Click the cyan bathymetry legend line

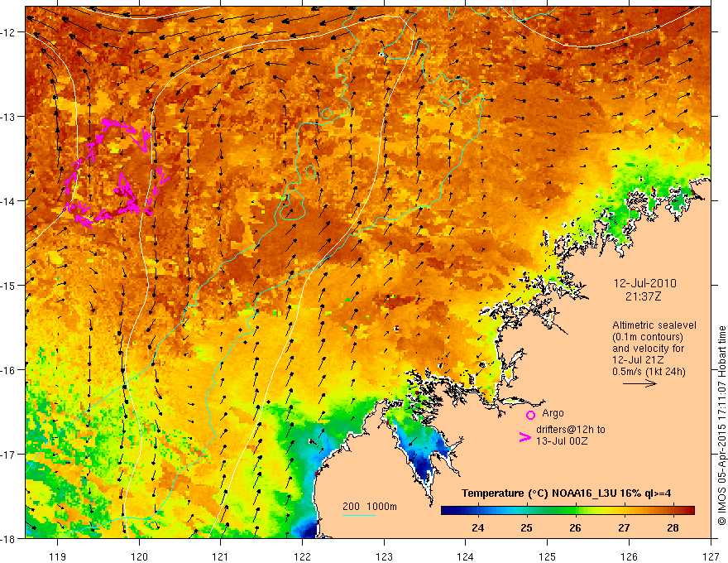pyautogui.click(x=359, y=515)
